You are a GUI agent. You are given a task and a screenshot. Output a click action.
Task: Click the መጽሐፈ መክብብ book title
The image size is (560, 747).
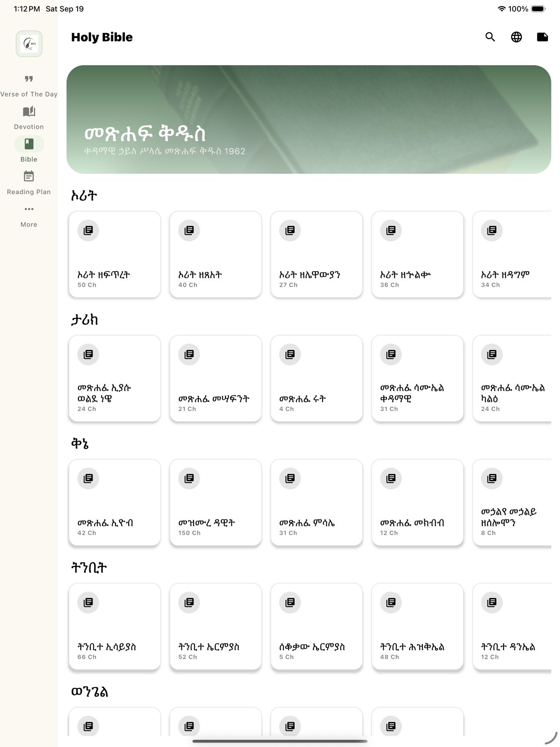[412, 523]
